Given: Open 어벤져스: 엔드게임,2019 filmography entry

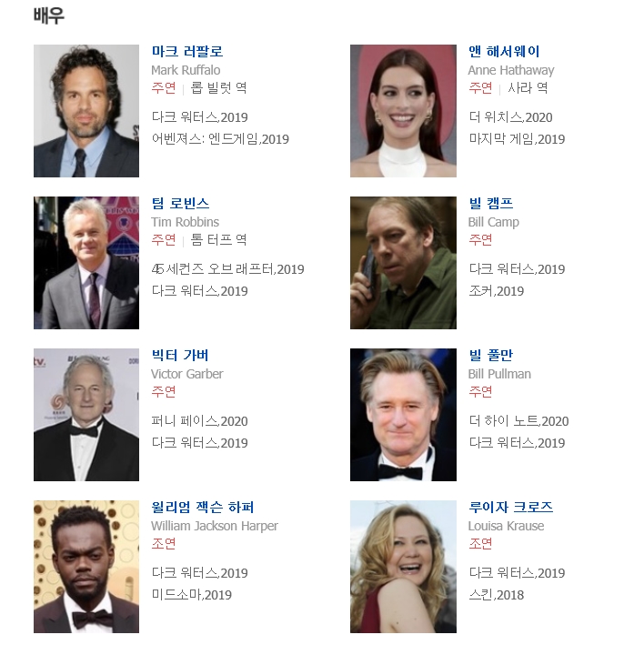Looking at the screenshot, I should pyautogui.click(x=220, y=139).
